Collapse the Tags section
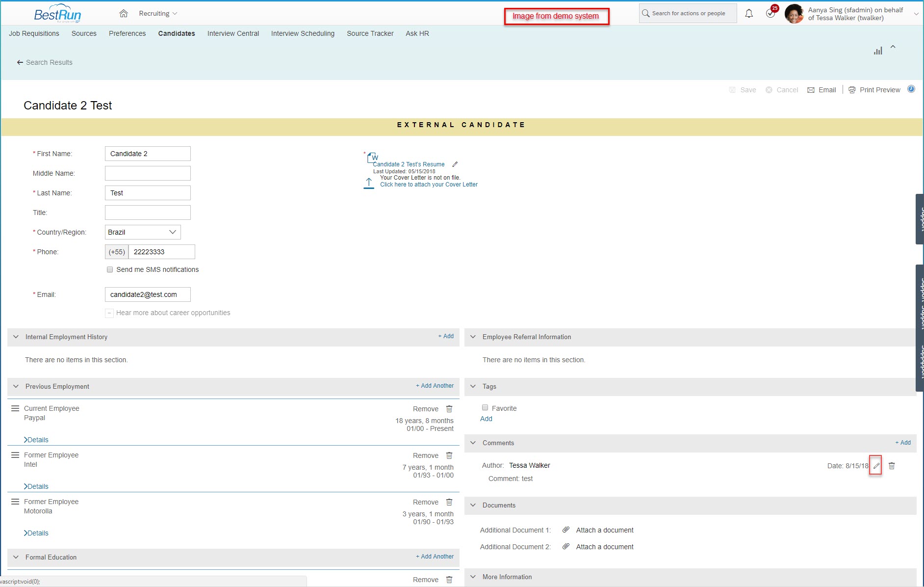Screen dimensions: 924x587 [473, 386]
